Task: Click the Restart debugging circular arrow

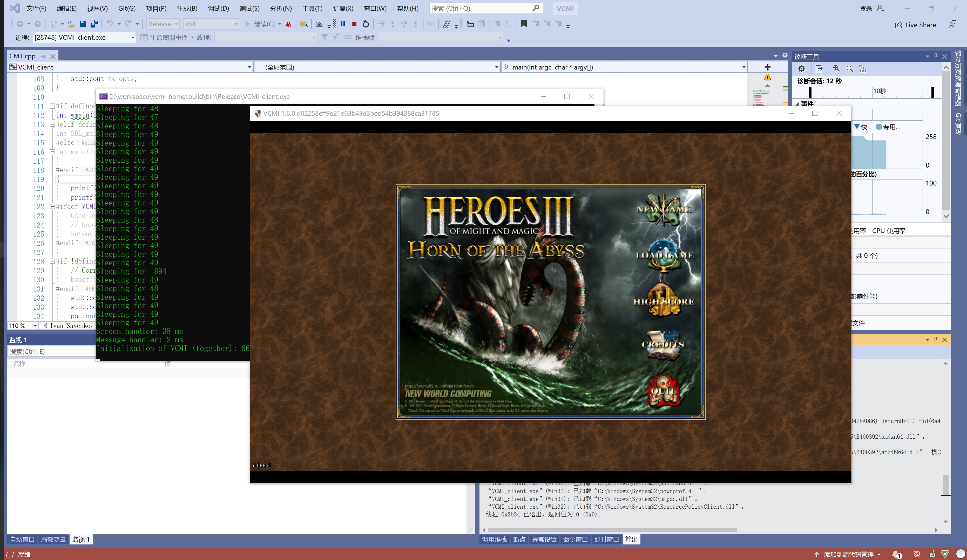Action: pos(366,24)
